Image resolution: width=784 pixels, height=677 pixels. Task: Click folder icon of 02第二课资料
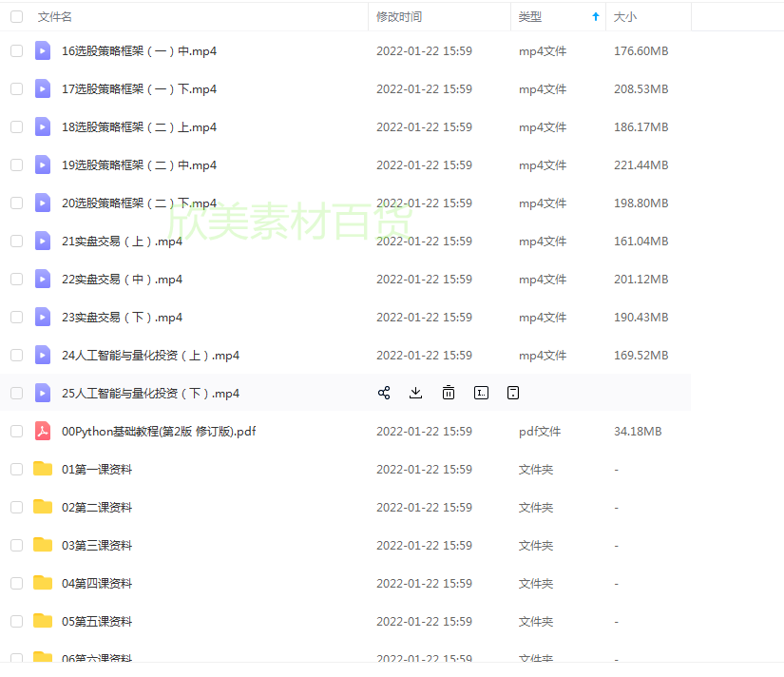[43, 507]
